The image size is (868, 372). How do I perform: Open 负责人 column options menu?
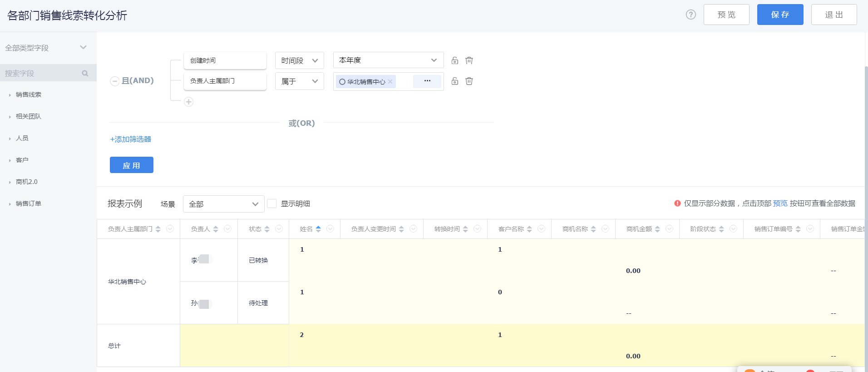pyautogui.click(x=228, y=228)
